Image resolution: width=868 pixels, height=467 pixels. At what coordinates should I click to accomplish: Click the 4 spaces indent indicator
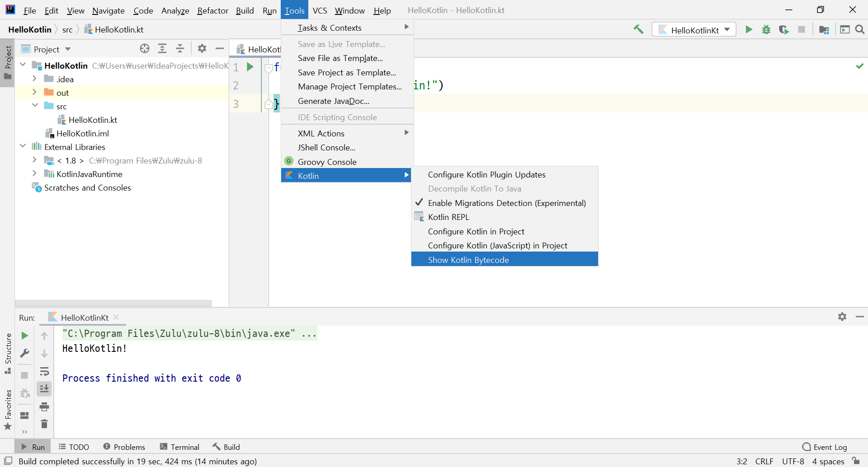point(828,461)
